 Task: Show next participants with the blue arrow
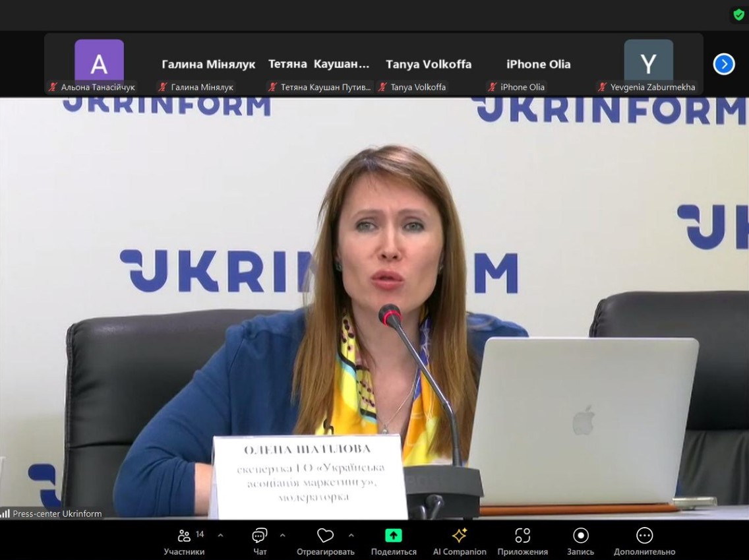coord(723,64)
